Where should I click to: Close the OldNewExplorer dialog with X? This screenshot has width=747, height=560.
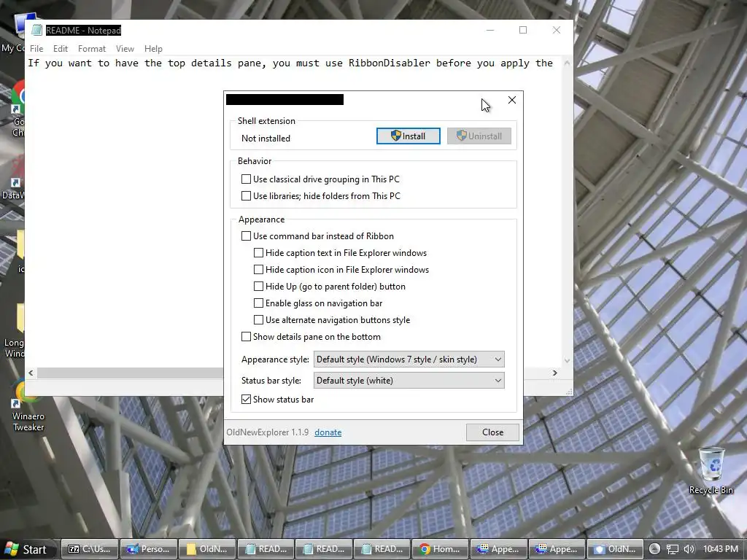coord(511,100)
